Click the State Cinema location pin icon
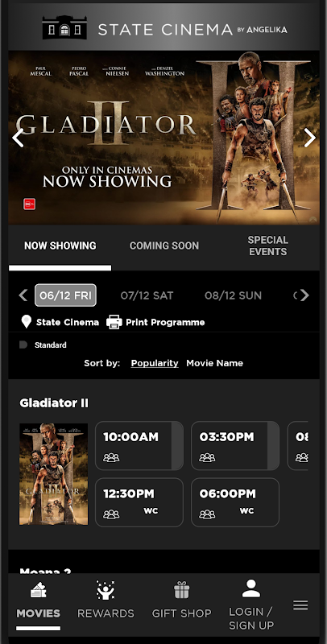The width and height of the screenshot is (327, 644). click(27, 322)
